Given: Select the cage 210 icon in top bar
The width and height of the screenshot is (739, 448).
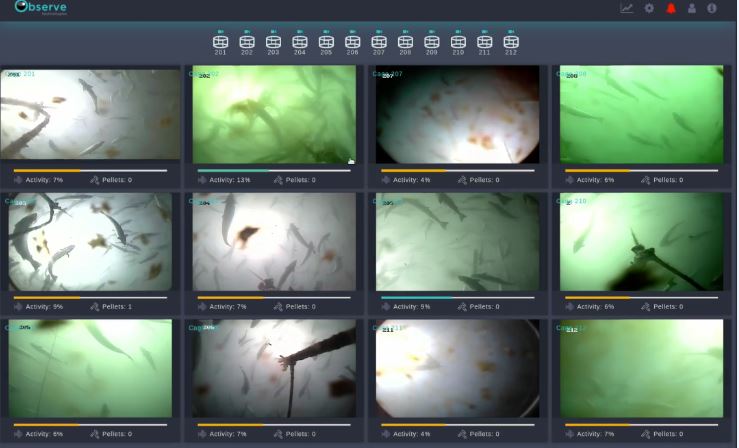Looking at the screenshot, I should click(x=458, y=41).
